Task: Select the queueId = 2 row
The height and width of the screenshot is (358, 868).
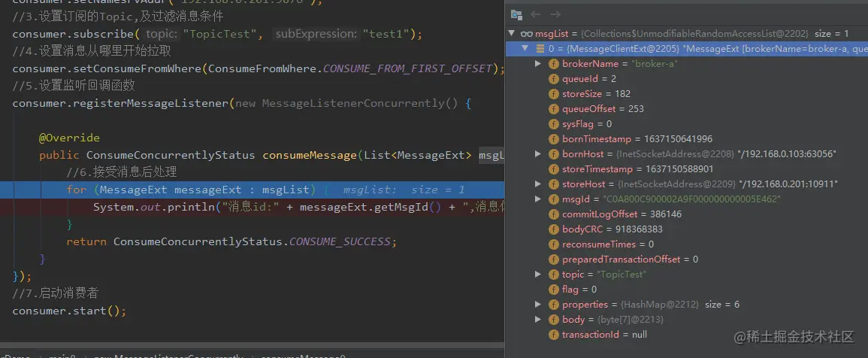Action: pos(686,79)
